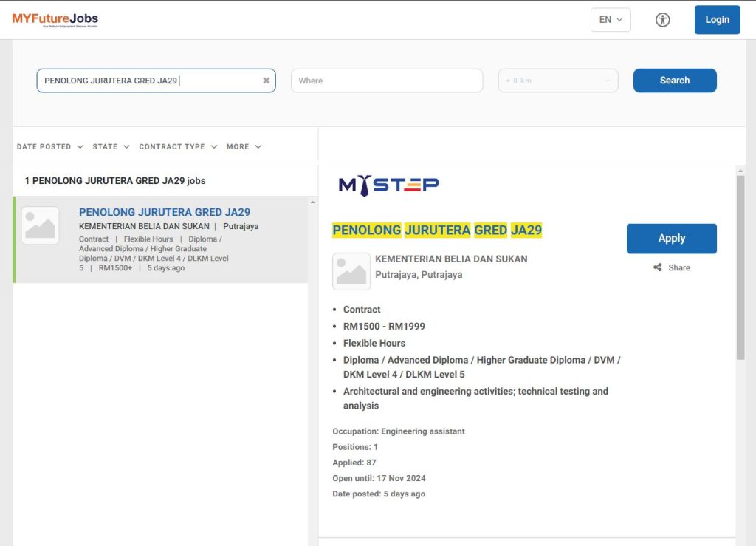Open Penolong Jurutera Gred JA29 listing title
Screen dimensions: 756x546
pos(165,212)
